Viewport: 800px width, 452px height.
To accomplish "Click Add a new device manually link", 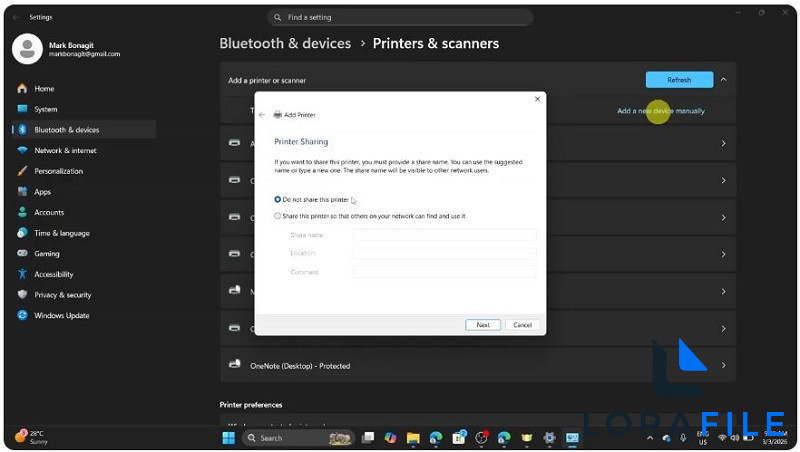I will (661, 111).
